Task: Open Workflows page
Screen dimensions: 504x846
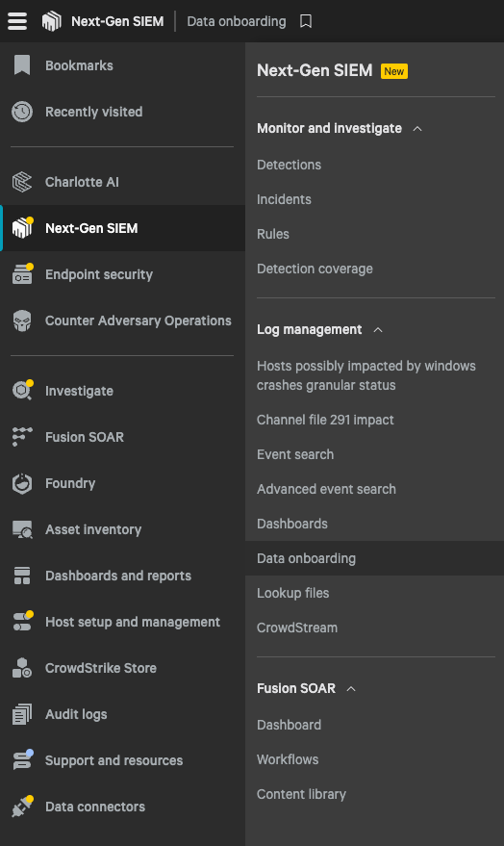Action: pyautogui.click(x=288, y=759)
